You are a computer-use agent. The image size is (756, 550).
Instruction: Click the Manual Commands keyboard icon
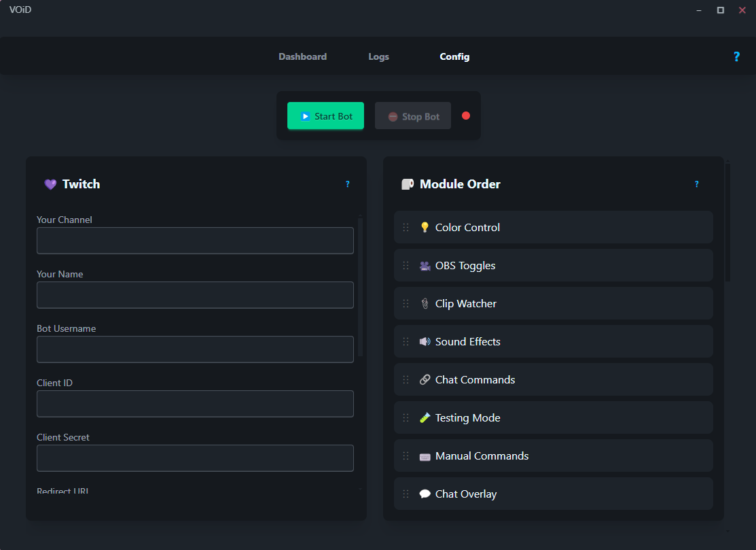pos(425,456)
